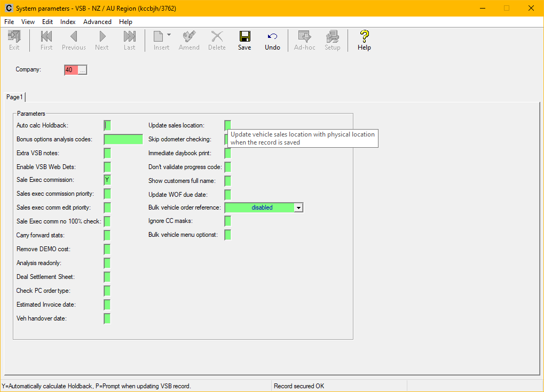Click Show customers full name field
Viewport: 544px width, 392px height.
227,181
